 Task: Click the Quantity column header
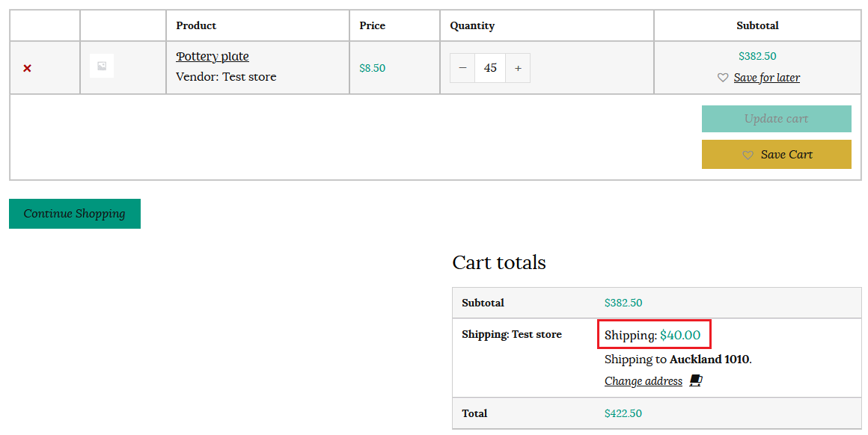pos(472,25)
